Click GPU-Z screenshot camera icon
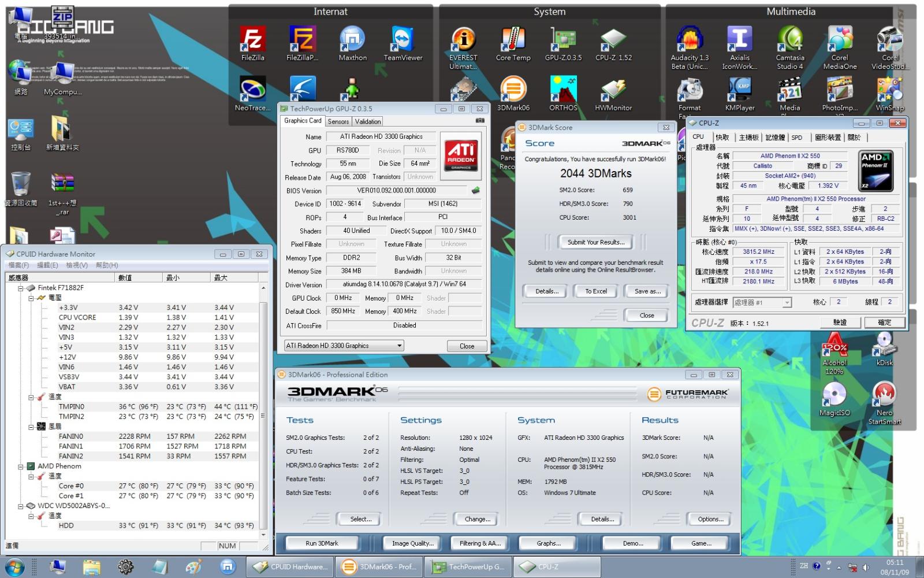 (480, 121)
